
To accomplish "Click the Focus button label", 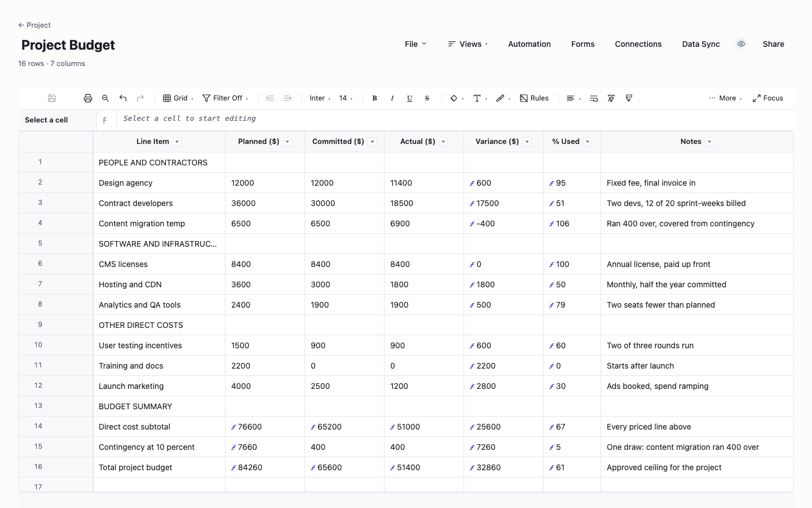I will click(x=773, y=98).
